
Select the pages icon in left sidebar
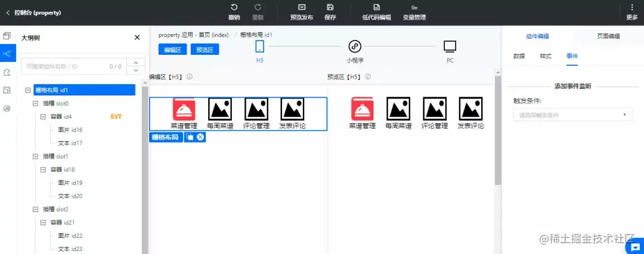[7, 36]
